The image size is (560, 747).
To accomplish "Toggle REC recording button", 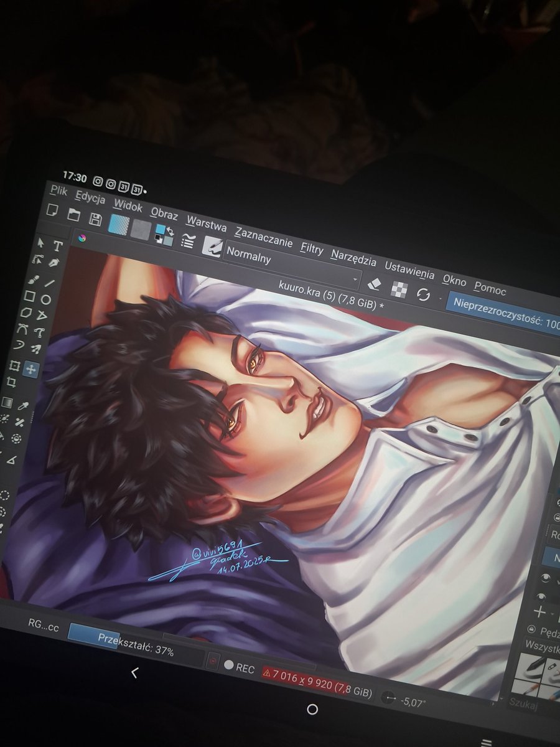I will click(x=239, y=667).
